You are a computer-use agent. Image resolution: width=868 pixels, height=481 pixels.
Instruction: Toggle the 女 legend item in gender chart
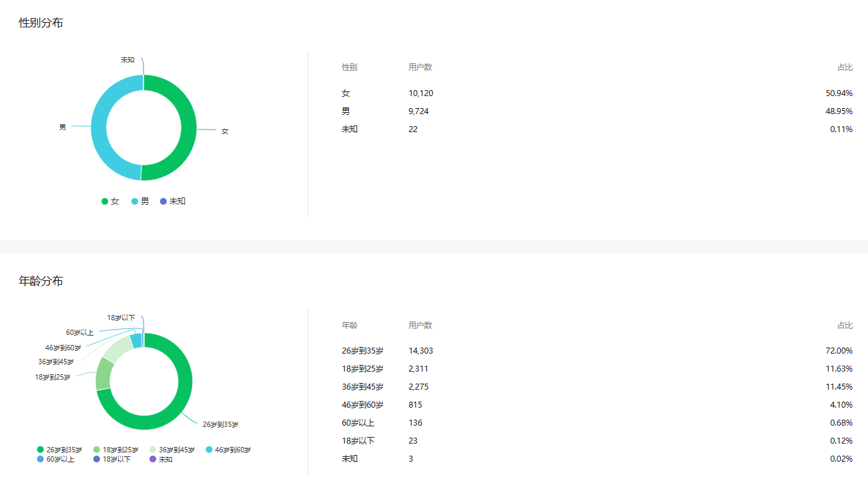[110, 201]
